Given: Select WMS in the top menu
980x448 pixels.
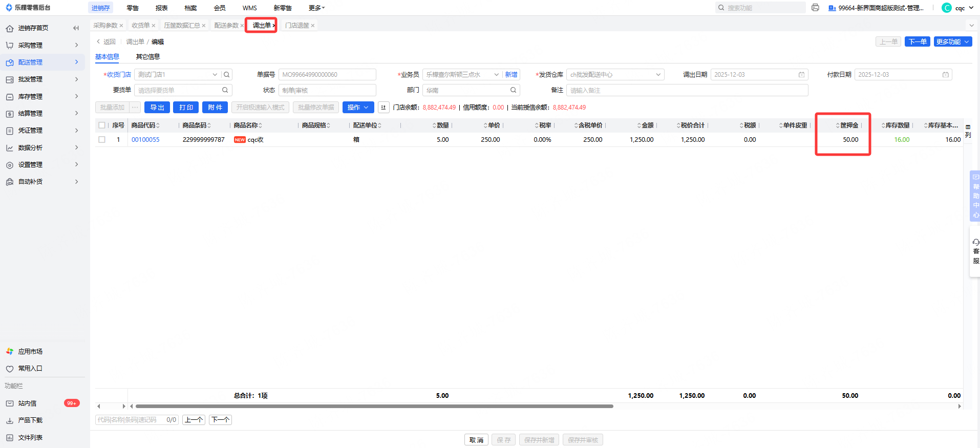Looking at the screenshot, I should (x=250, y=8).
